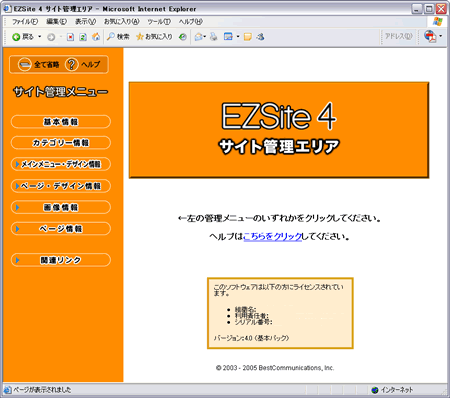Open the 表示(V) menu

coord(85,22)
